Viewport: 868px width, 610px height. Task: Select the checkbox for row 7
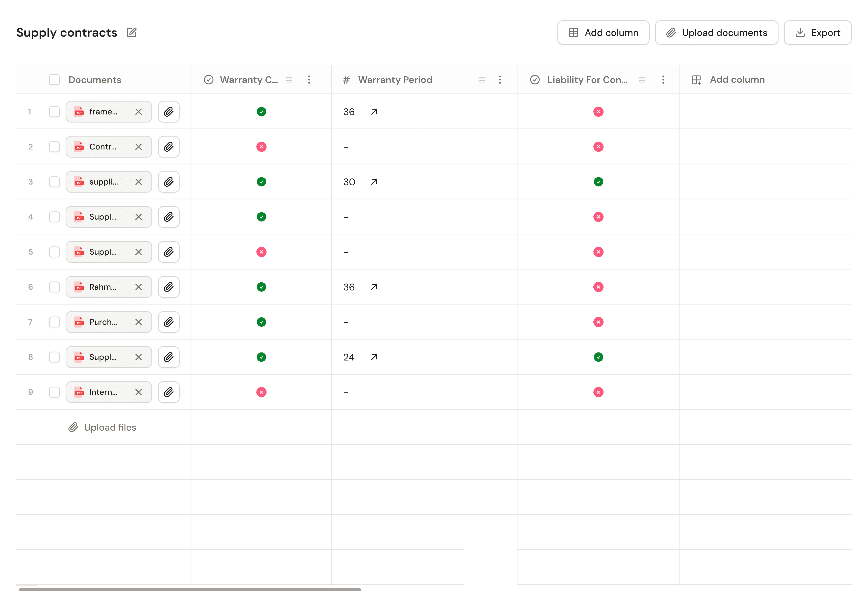pyautogui.click(x=54, y=322)
